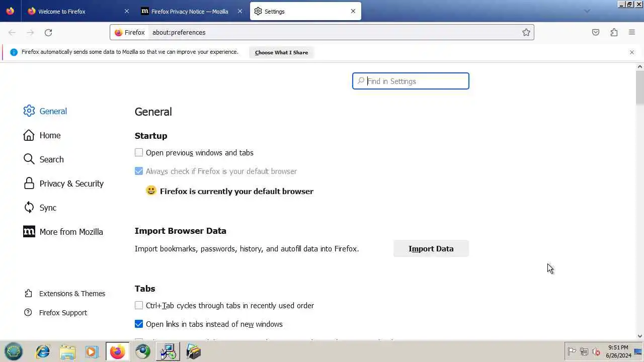This screenshot has width=644, height=362.
Task: Toggle Always check default browser checkbox
Action: coord(139,171)
